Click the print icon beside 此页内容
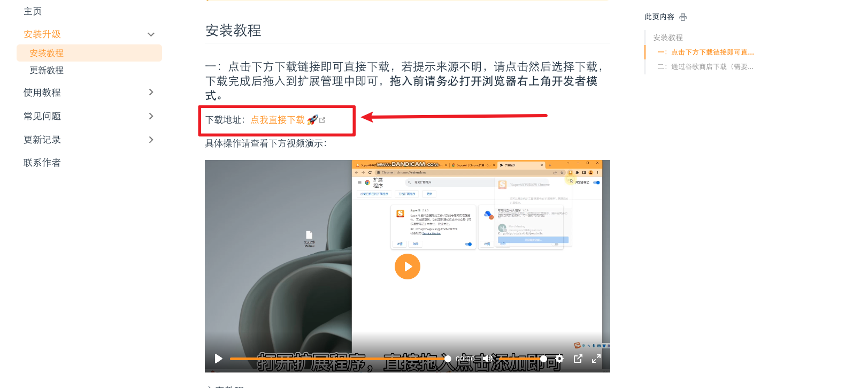 [x=683, y=17]
